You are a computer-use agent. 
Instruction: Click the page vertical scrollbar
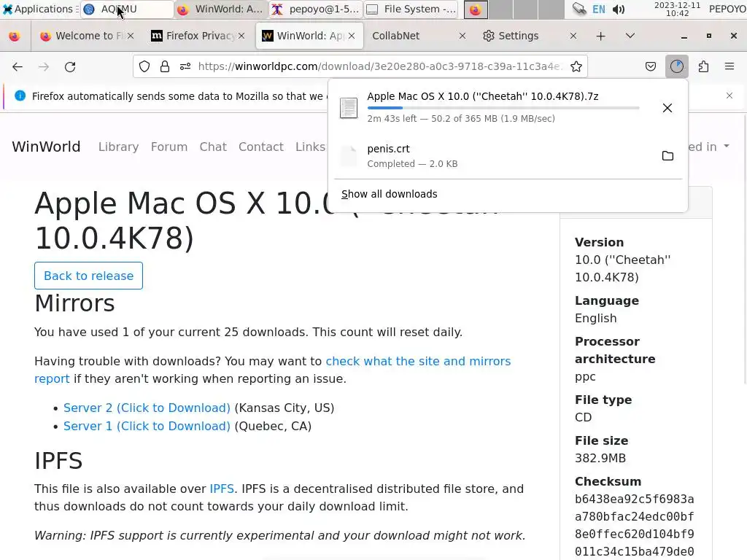click(744, 248)
